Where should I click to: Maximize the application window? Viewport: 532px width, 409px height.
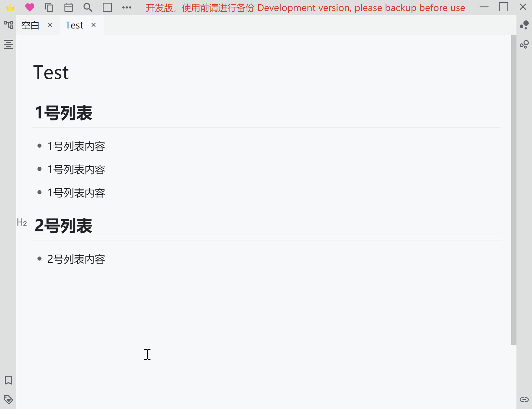(504, 7)
